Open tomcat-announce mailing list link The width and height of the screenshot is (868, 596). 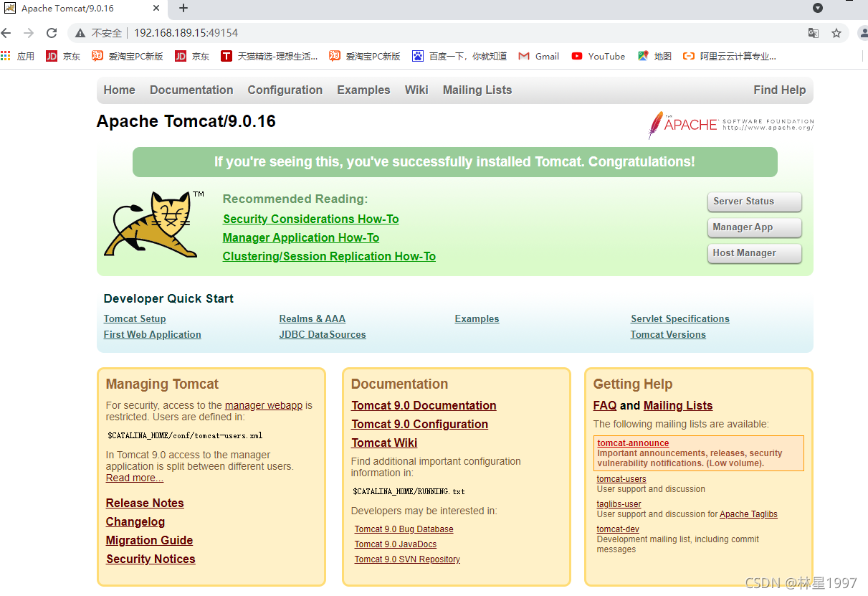click(x=633, y=443)
